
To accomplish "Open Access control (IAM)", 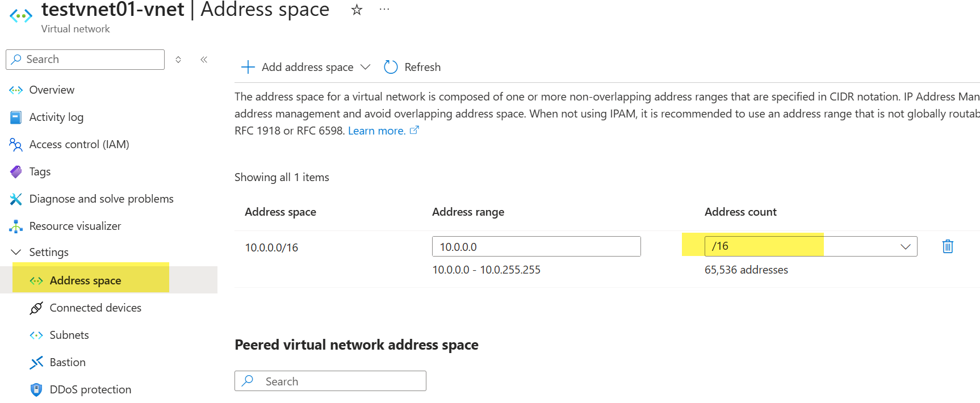I will 79,144.
